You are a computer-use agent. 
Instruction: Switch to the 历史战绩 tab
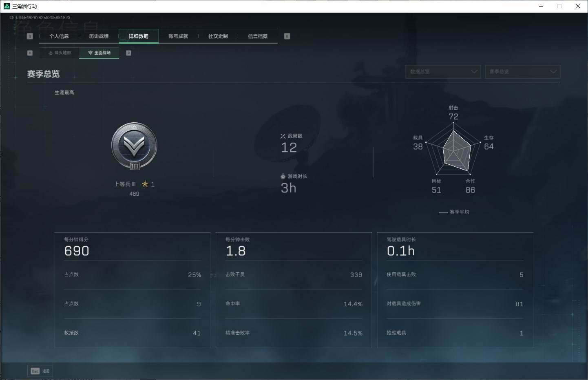[x=99, y=36]
